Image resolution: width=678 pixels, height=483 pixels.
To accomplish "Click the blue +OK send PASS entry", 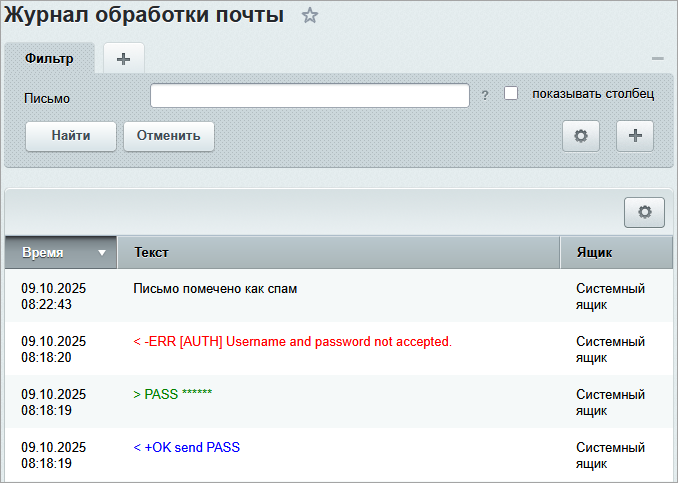I will pyautogui.click(x=186, y=448).
